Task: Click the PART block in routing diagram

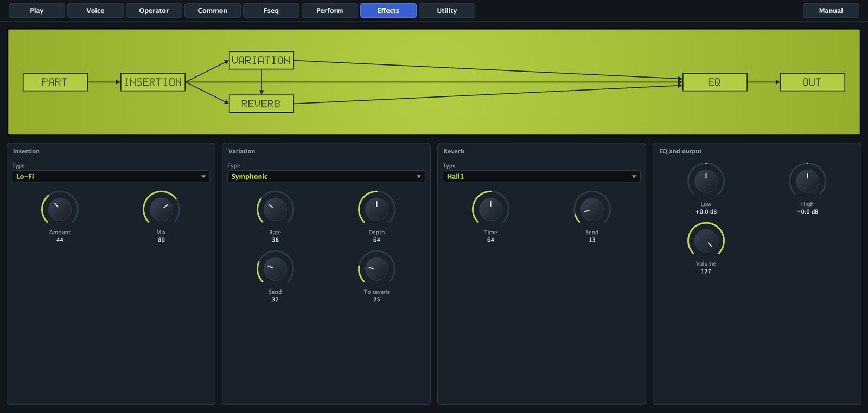Action: click(55, 82)
